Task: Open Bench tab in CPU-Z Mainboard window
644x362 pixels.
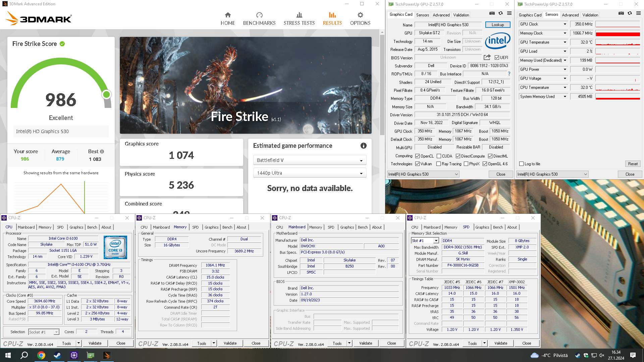Action: [x=363, y=227]
